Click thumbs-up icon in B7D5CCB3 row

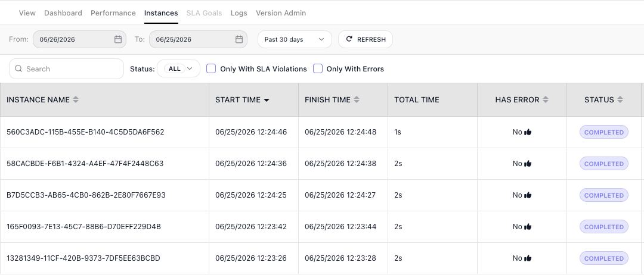[528, 195]
